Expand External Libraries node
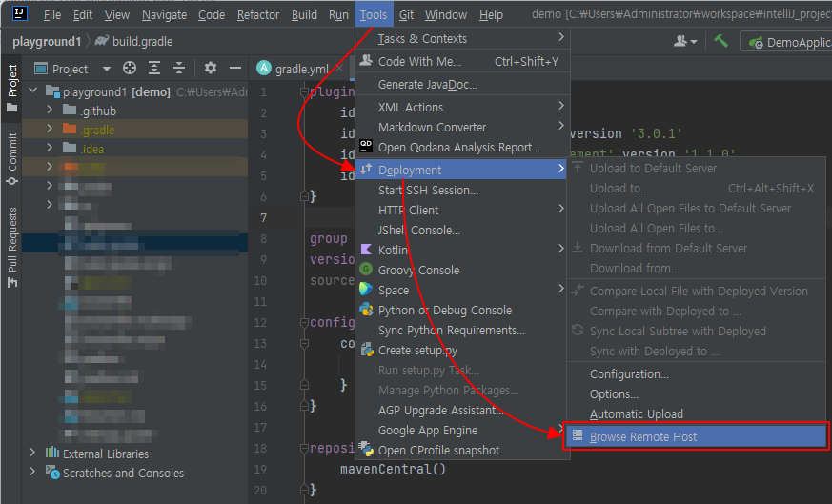The image size is (832, 504). (33, 453)
